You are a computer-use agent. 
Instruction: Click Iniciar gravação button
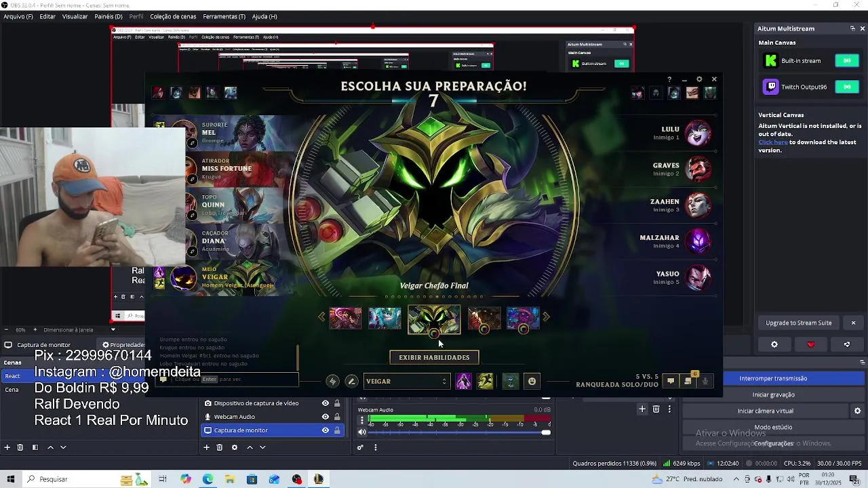coord(773,394)
